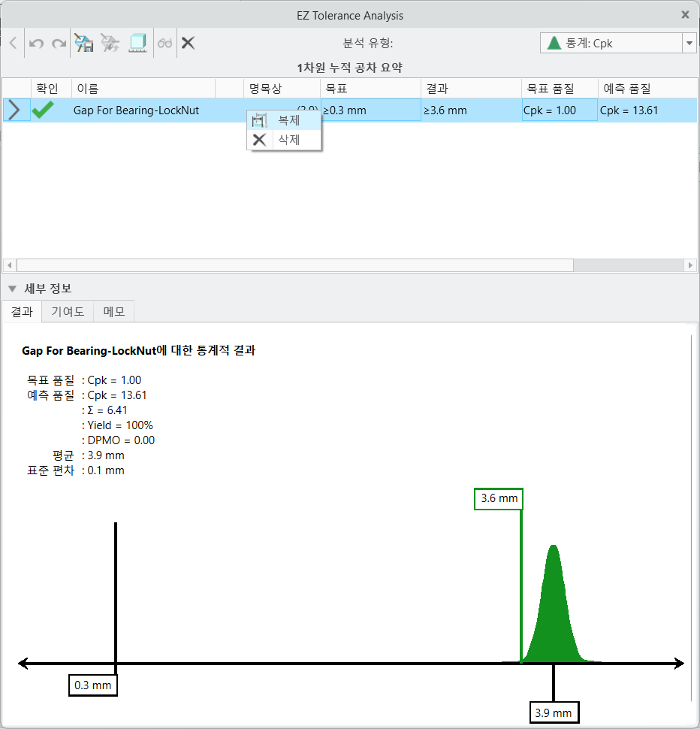
Task: Click the ≥0.3 mm target cell
Action: click(371, 110)
